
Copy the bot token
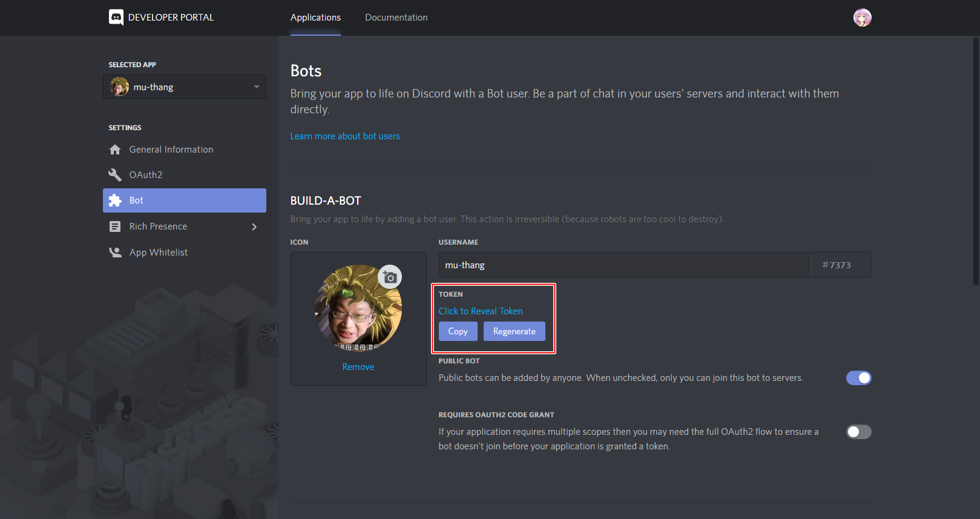(458, 331)
